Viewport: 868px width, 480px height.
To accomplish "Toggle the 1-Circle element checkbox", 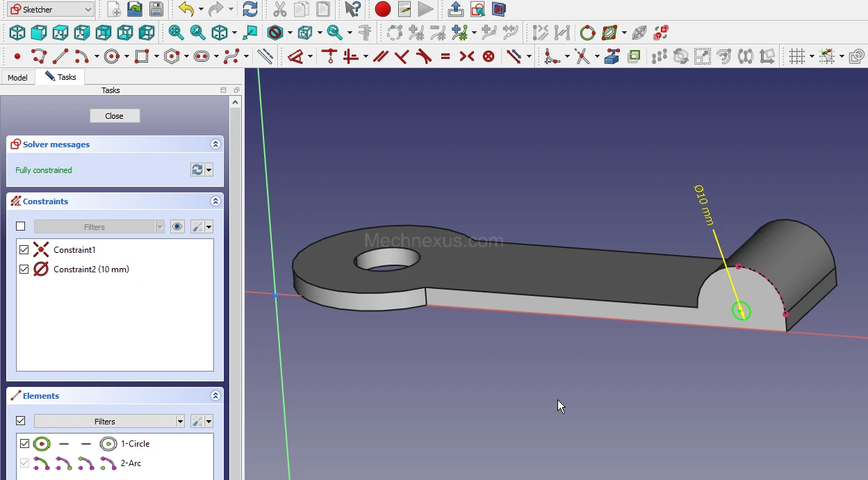I will (x=25, y=444).
